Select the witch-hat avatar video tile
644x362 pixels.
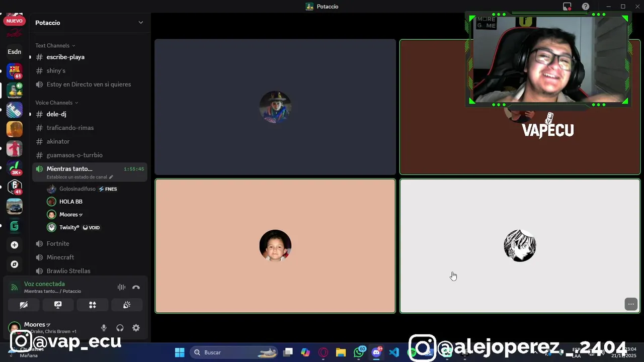point(275,107)
